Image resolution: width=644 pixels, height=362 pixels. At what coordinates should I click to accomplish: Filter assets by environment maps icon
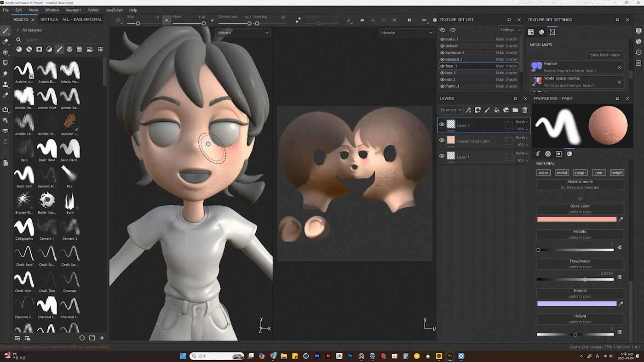click(x=90, y=49)
